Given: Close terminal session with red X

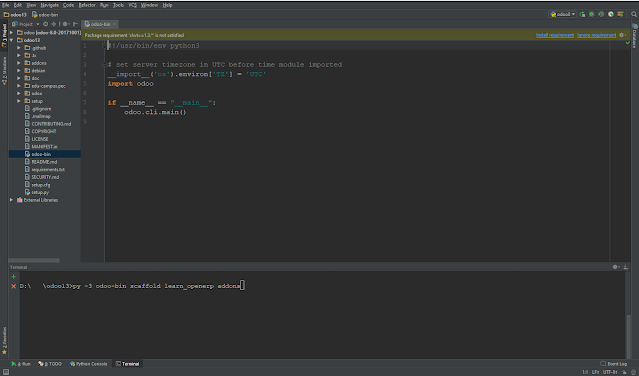Looking at the screenshot, I should click(13, 286).
